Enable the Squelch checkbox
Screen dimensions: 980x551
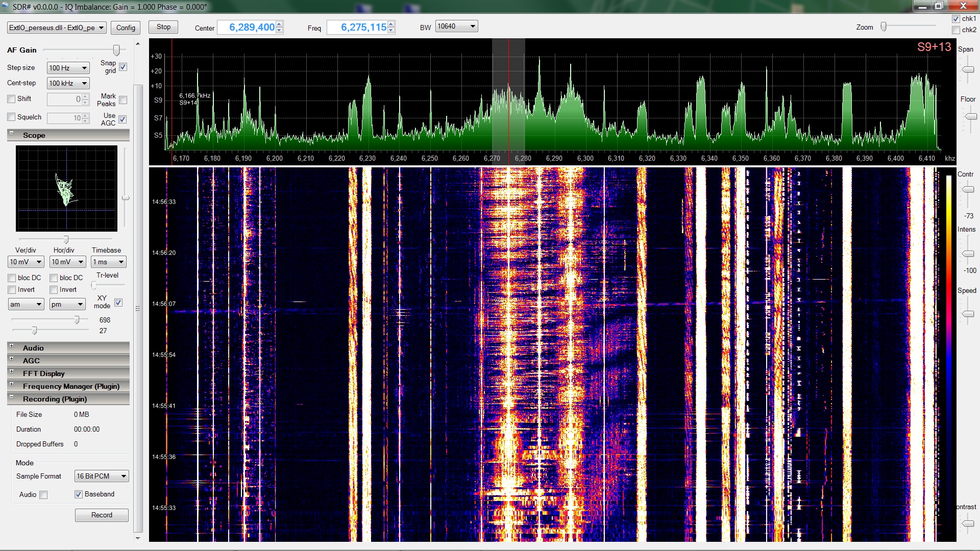[x=11, y=117]
